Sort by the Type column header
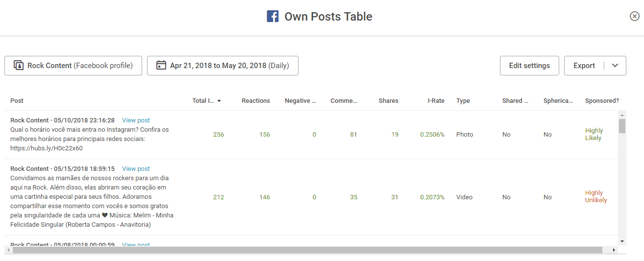The image size is (644, 261). pos(463,101)
